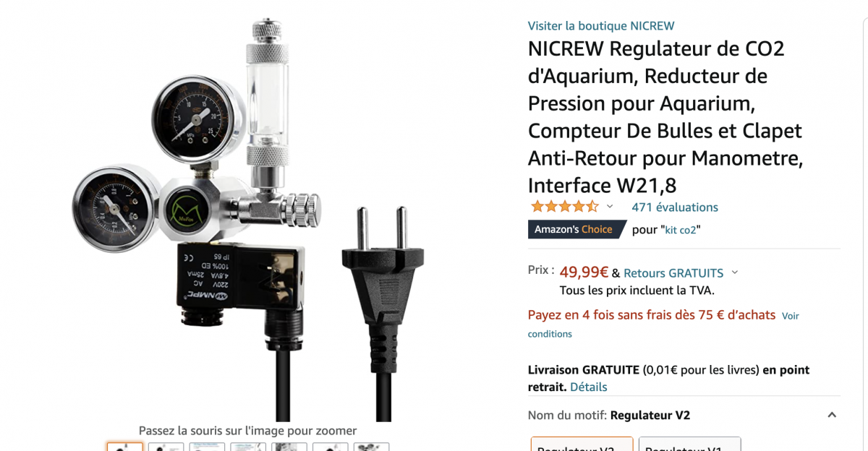Select the first product thumbnail
Image resolution: width=868 pixels, height=451 pixels.
pos(124,447)
